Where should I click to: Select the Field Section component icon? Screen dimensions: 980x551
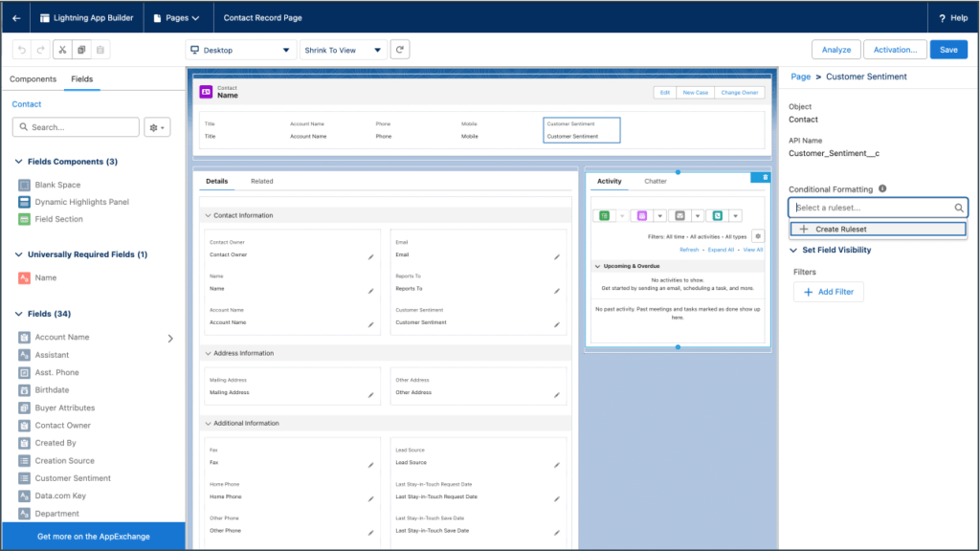(24, 219)
